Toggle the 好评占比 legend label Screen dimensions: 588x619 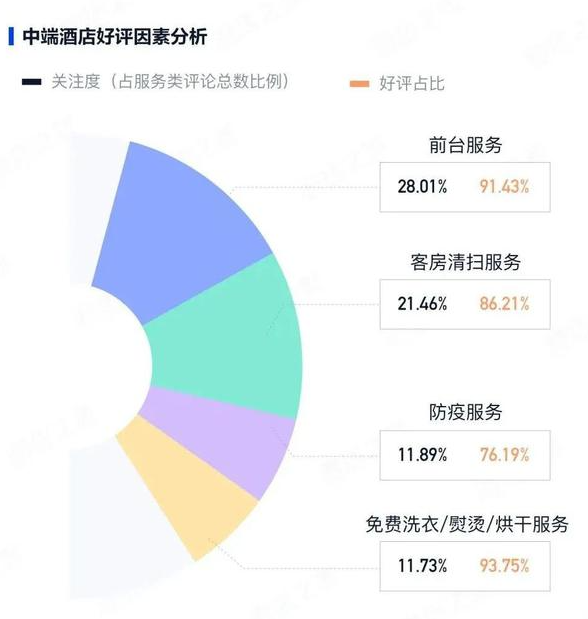412,84
